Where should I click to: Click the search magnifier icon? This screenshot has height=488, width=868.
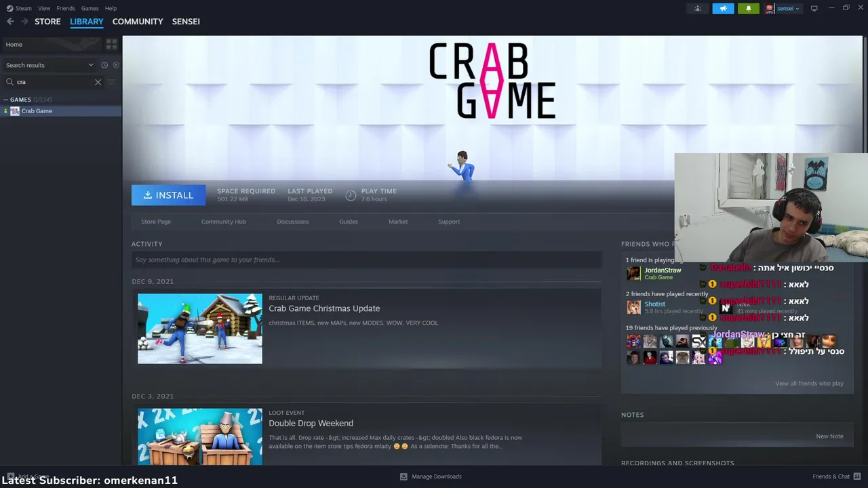(x=9, y=82)
